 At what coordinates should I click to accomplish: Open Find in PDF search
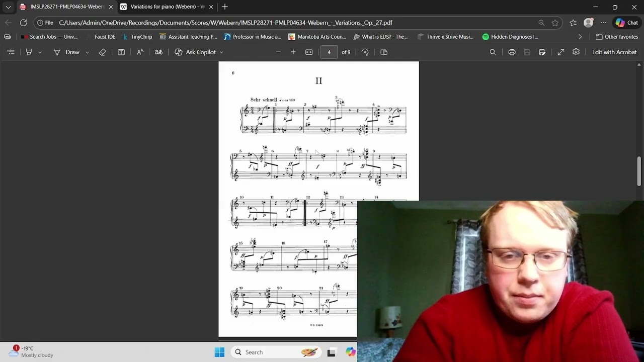point(493,52)
